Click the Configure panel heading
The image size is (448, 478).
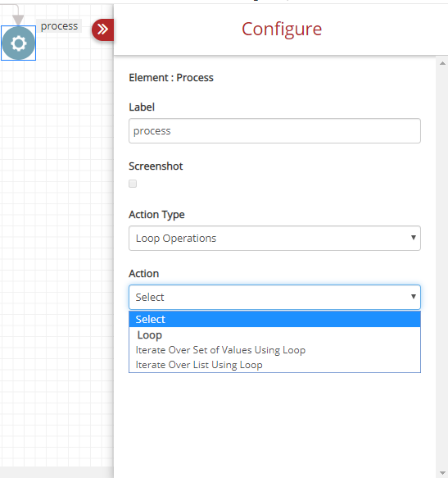pos(282,30)
